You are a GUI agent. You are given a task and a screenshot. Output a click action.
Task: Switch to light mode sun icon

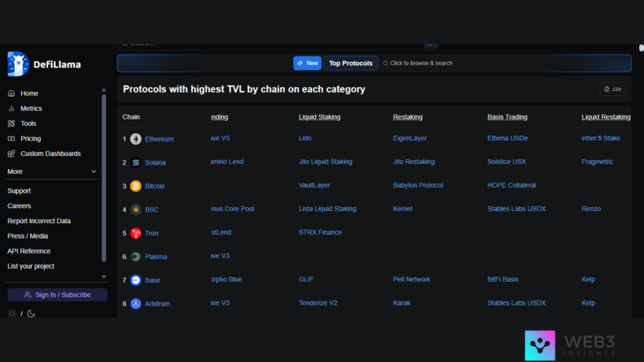click(x=12, y=314)
